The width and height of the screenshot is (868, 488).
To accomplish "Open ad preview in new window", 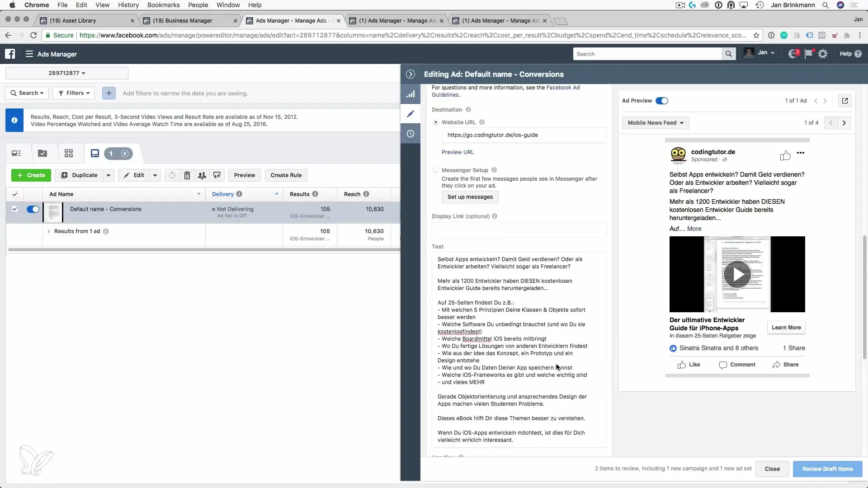I will (x=844, y=101).
